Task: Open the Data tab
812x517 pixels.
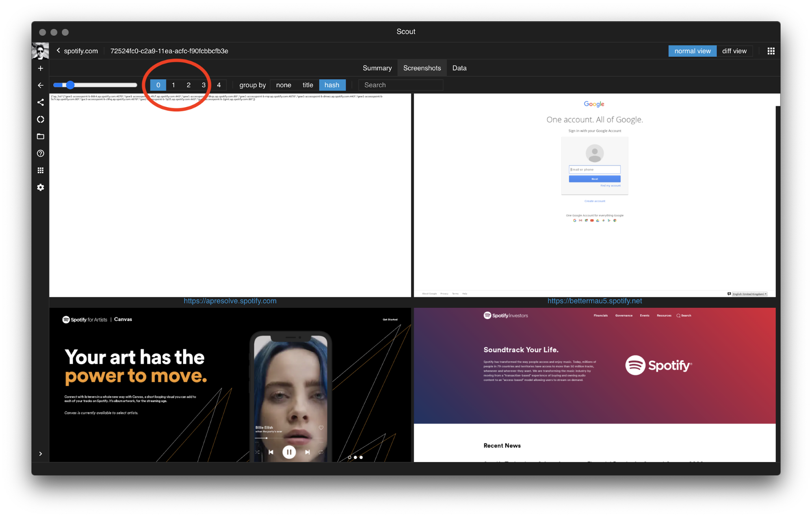Action: tap(459, 68)
